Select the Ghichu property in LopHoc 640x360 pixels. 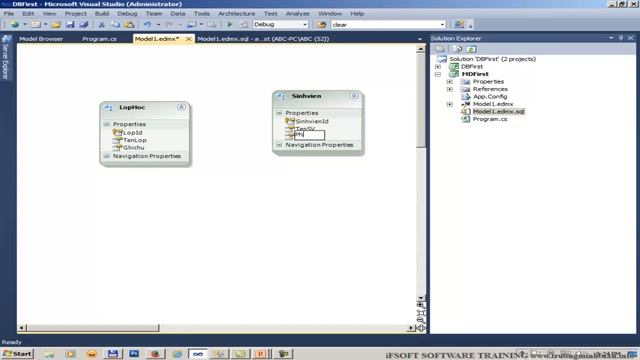(133, 147)
